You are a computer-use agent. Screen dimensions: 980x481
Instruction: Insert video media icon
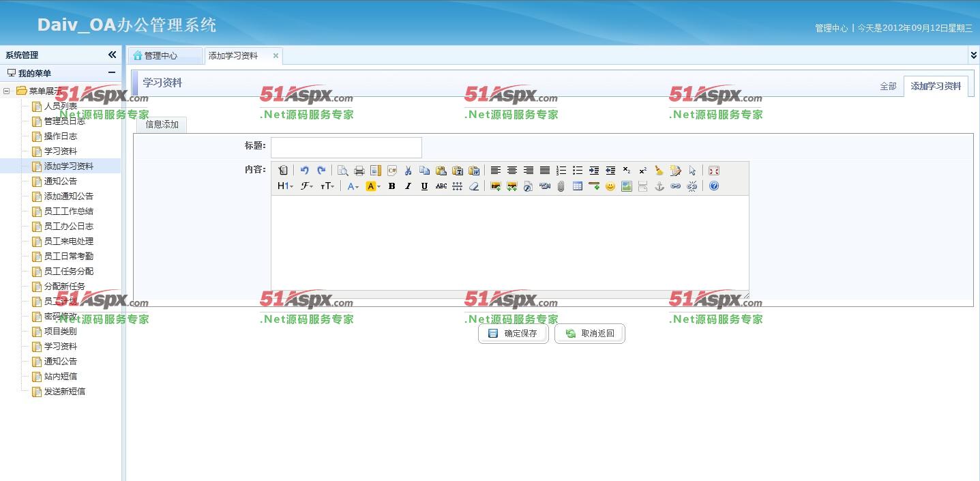[x=545, y=186]
